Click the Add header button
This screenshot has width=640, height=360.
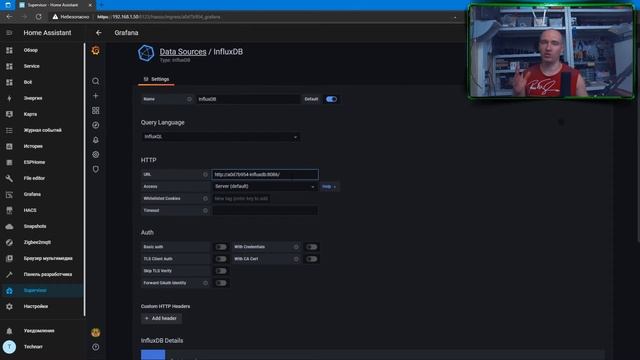click(x=161, y=318)
